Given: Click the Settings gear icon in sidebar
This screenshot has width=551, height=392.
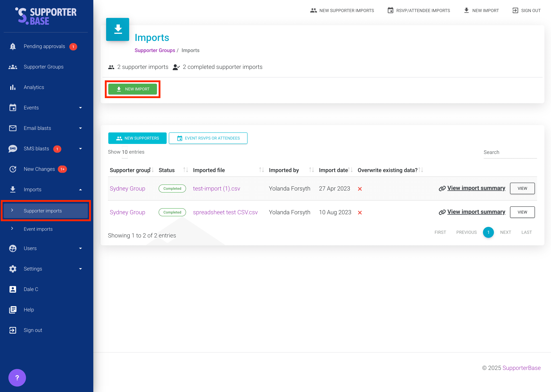Looking at the screenshot, I should click(x=13, y=269).
